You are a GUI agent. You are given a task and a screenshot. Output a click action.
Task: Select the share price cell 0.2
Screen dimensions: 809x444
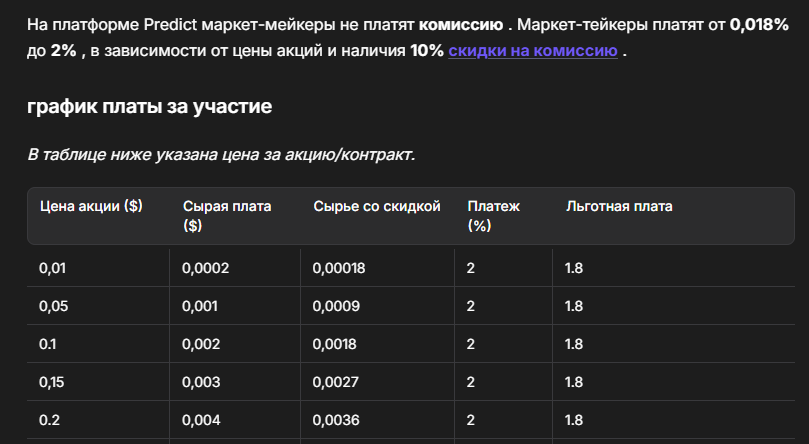[50, 420]
